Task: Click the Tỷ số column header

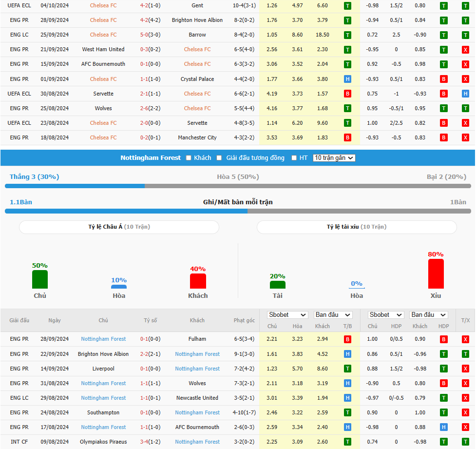Action: click(151, 320)
